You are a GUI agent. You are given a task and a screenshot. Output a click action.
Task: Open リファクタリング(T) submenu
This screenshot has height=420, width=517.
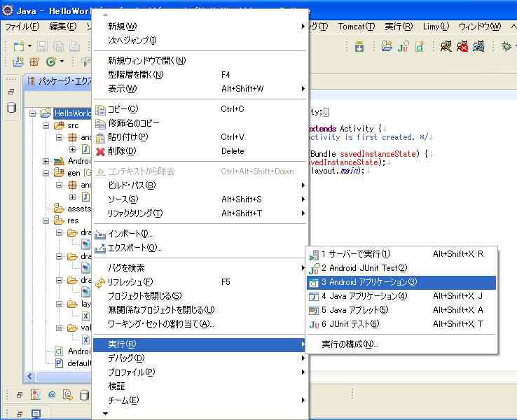click(200, 213)
